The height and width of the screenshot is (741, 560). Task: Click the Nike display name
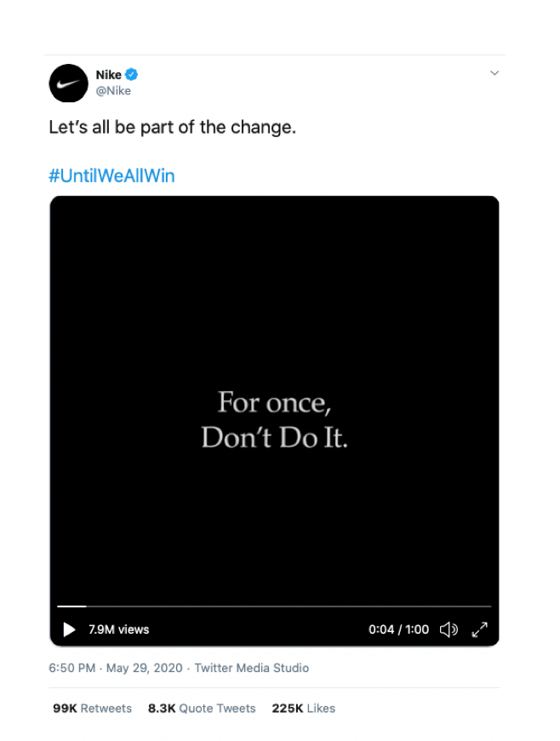point(108,75)
